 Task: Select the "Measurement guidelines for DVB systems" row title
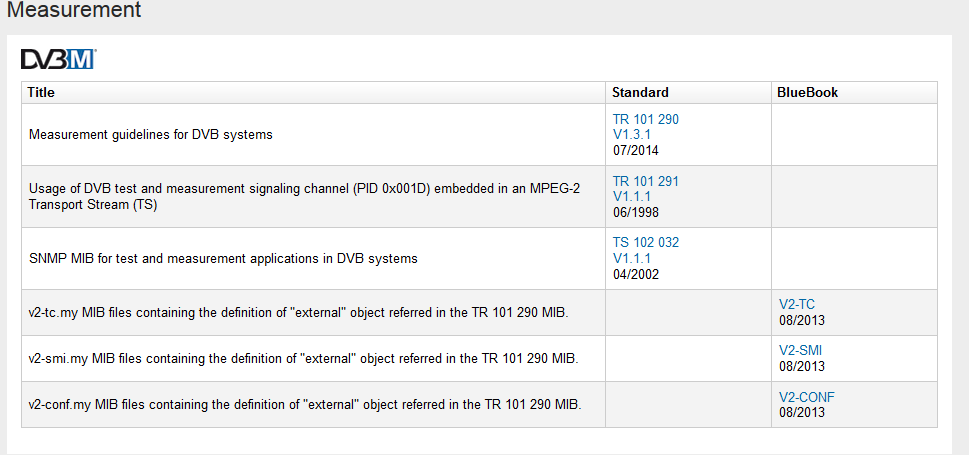point(151,134)
